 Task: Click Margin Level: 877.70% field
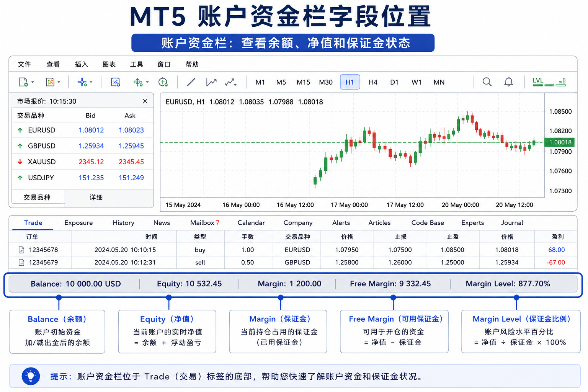(508, 284)
